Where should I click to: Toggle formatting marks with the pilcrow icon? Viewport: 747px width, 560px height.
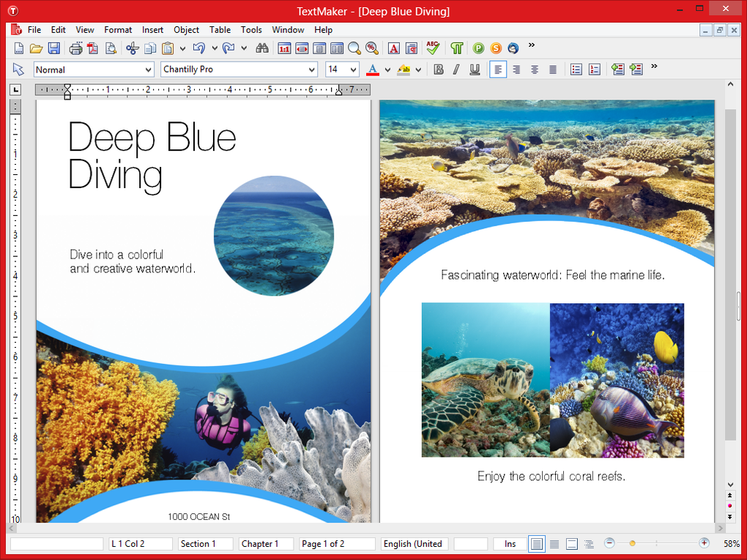[456, 48]
